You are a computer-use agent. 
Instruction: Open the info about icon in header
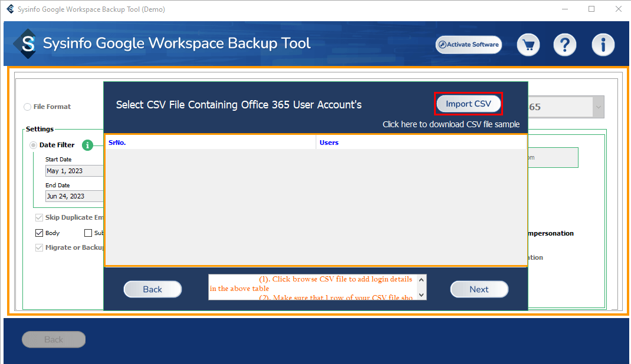click(x=603, y=45)
